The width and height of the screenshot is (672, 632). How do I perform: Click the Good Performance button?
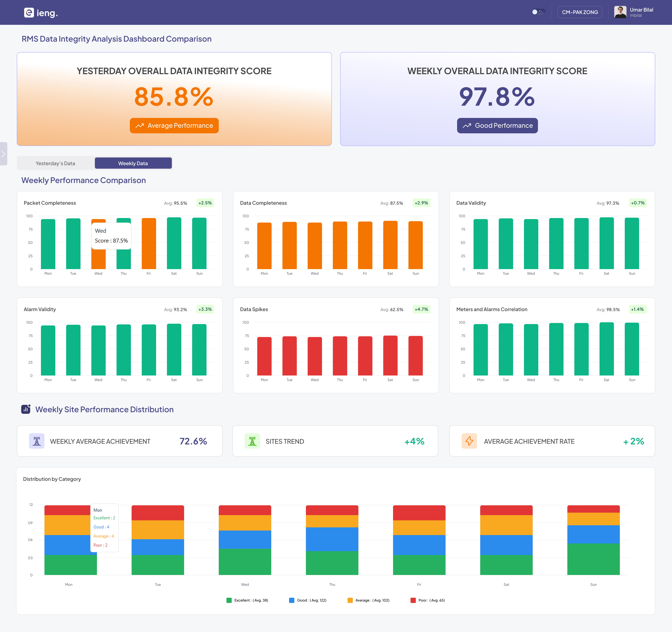[497, 125]
